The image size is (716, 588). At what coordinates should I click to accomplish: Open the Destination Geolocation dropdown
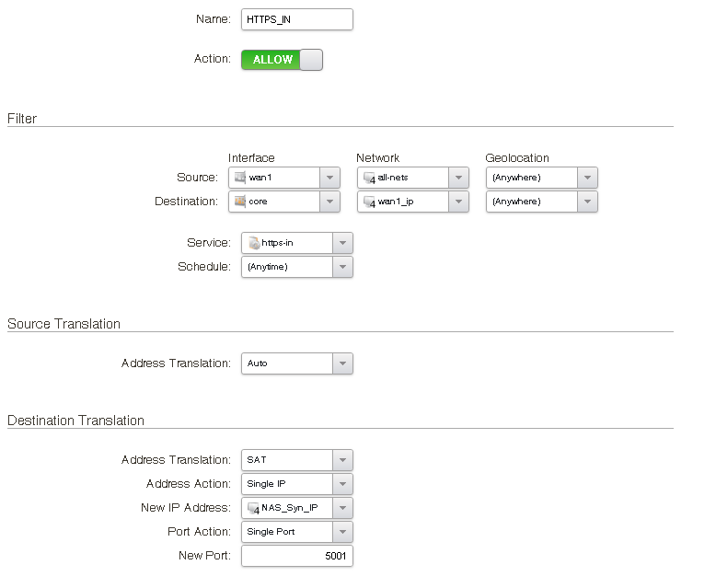tap(588, 202)
